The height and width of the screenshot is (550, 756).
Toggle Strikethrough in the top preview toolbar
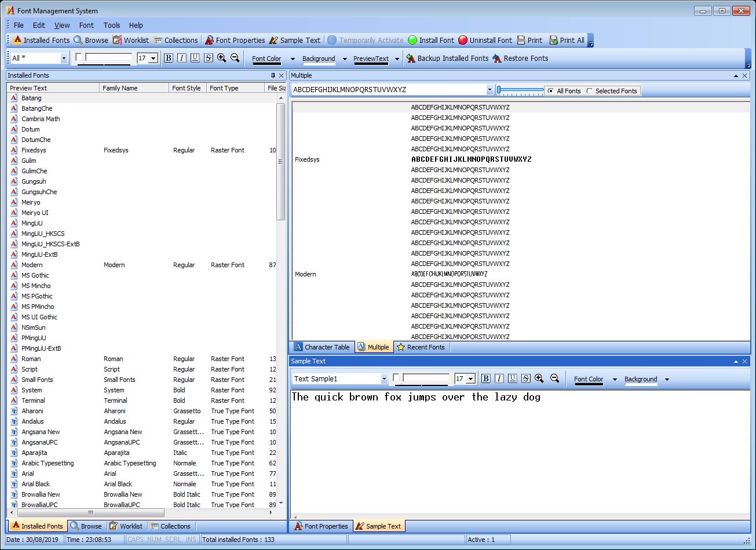[x=209, y=58]
